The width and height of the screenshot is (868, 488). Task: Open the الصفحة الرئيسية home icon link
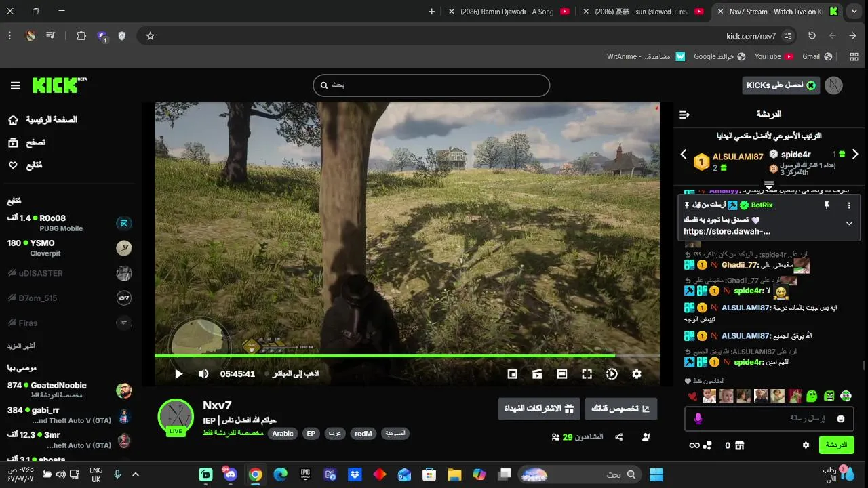tap(13, 120)
